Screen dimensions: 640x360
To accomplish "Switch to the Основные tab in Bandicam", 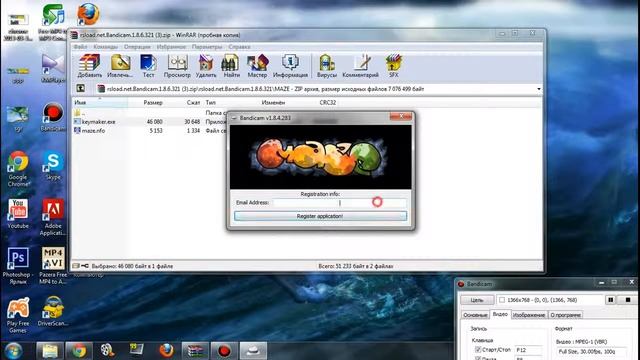I will tap(475, 315).
